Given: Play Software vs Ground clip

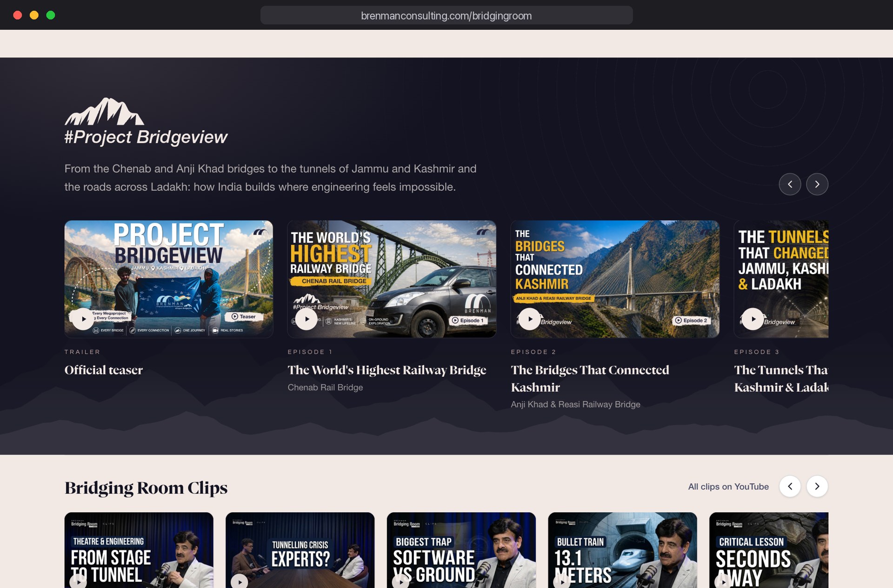Looking at the screenshot, I should 401,582.
